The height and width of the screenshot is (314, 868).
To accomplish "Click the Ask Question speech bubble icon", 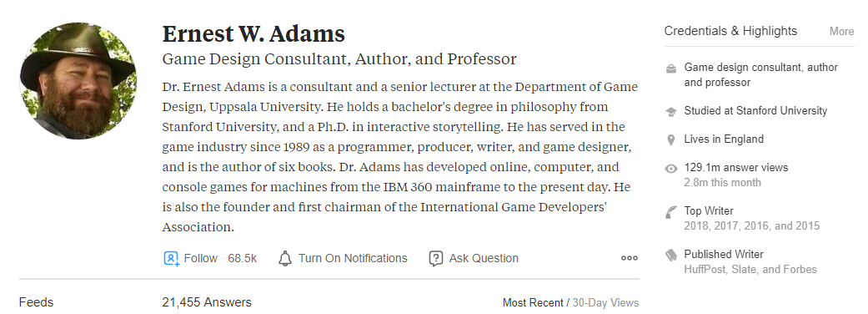I will (x=435, y=259).
